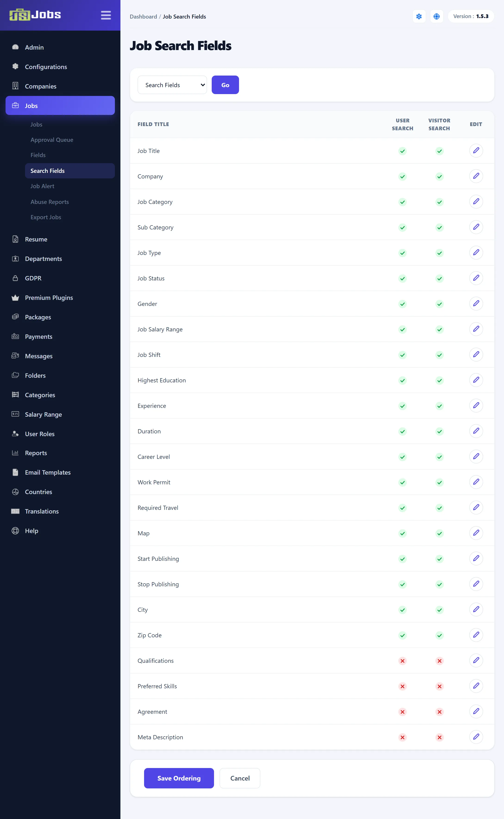This screenshot has height=819, width=504.
Task: Edit the Job Salary Range field
Action: (x=476, y=329)
